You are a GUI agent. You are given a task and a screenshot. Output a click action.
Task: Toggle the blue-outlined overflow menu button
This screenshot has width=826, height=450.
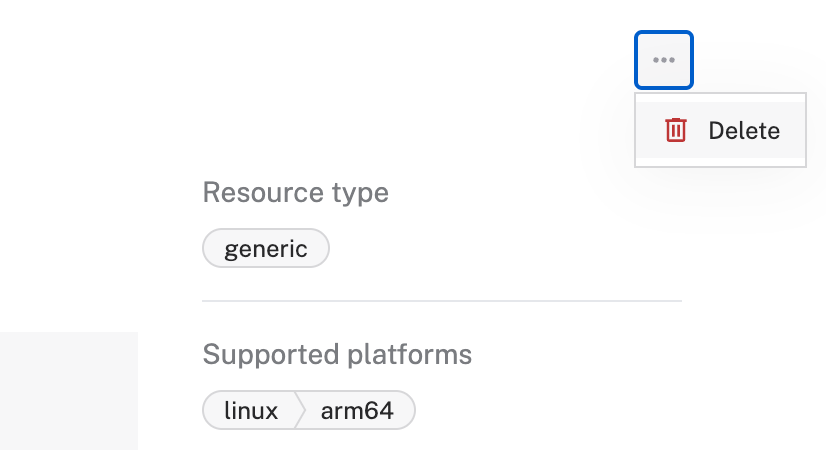click(x=664, y=60)
